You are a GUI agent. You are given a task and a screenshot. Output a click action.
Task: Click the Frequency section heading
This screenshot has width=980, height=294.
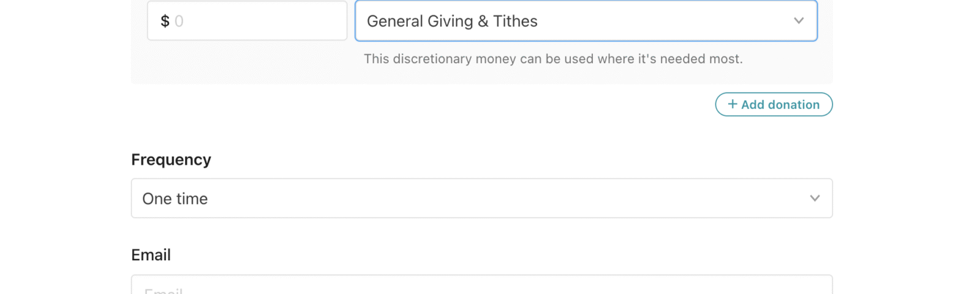coord(171,160)
